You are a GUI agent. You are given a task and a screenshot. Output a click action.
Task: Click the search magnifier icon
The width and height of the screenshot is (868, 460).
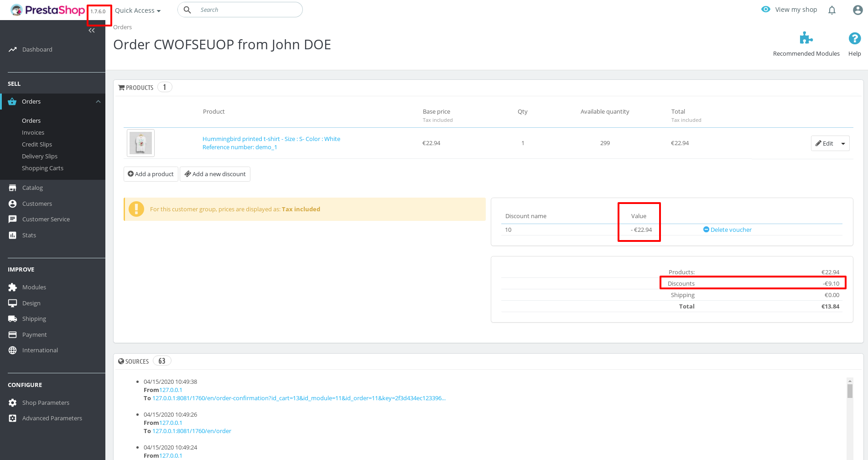click(x=187, y=10)
